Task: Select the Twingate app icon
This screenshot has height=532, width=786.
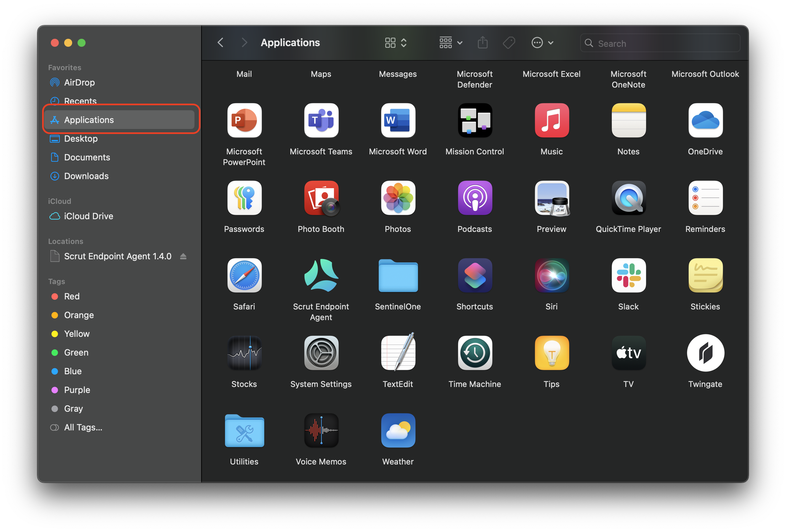Action: tap(705, 353)
